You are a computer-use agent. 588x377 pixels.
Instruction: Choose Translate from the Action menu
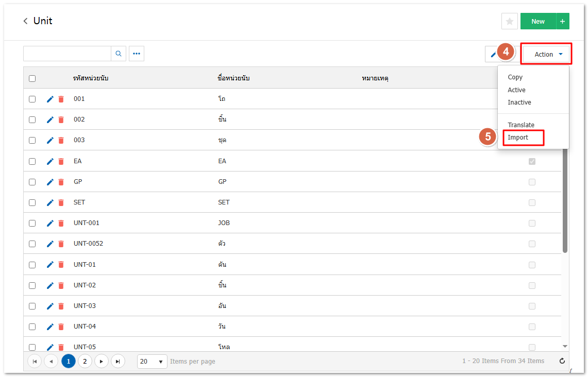click(x=521, y=125)
